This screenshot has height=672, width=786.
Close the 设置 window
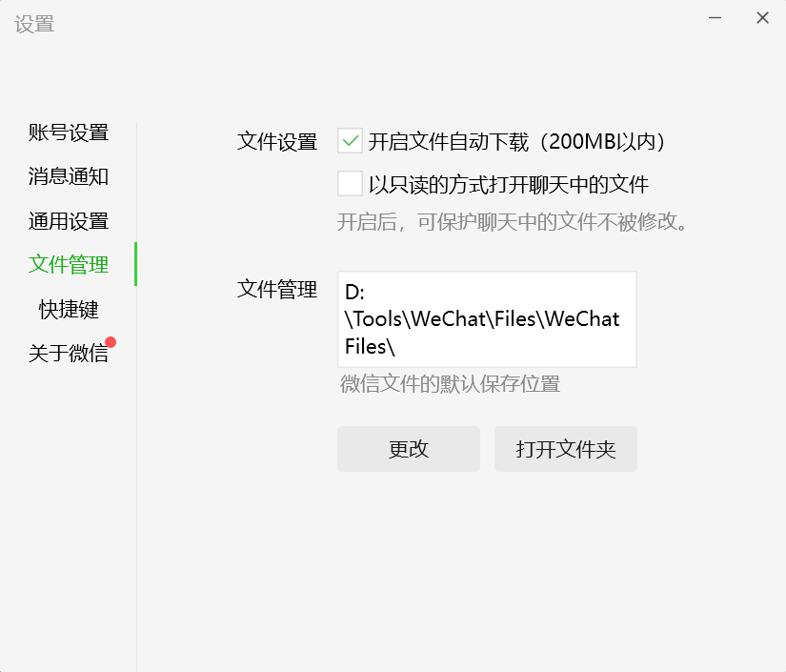[762, 18]
